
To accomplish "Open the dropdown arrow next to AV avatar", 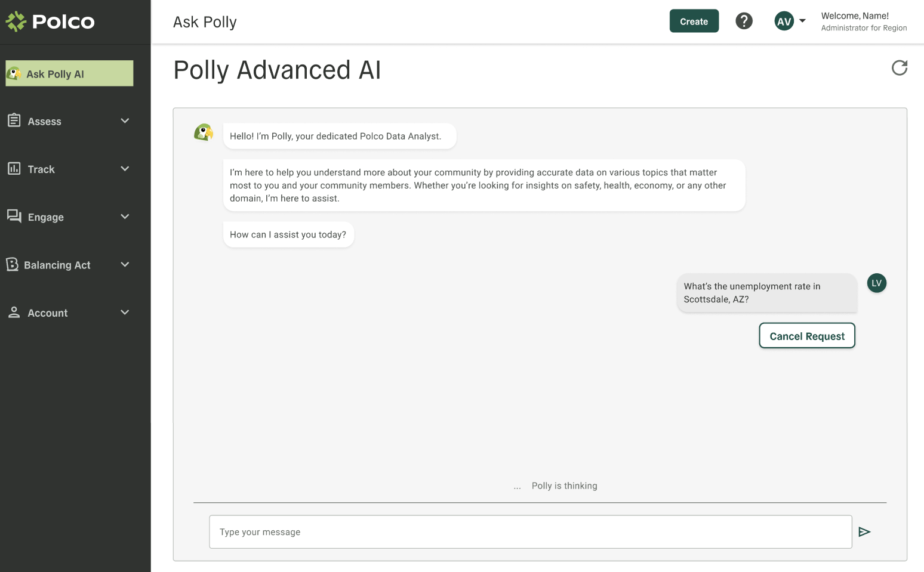I will 802,21.
